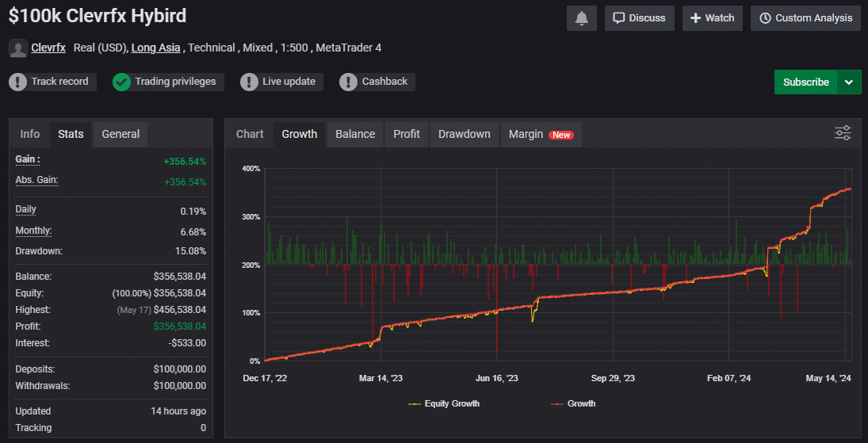
Task: Click the Tracking label
Action: point(34,427)
